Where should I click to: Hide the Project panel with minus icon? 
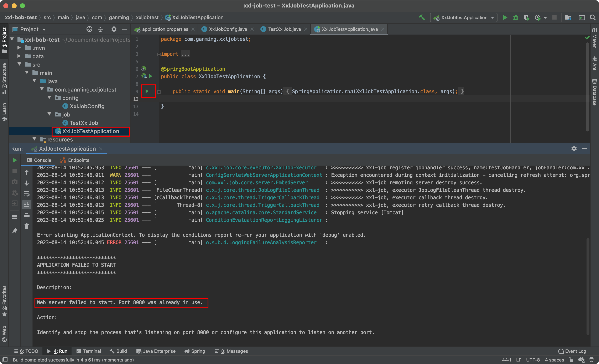[x=125, y=29]
